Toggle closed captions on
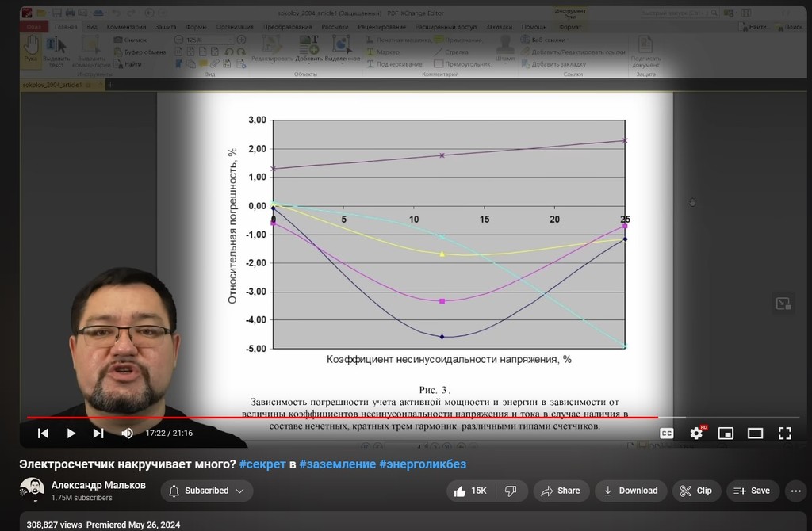 tap(667, 433)
